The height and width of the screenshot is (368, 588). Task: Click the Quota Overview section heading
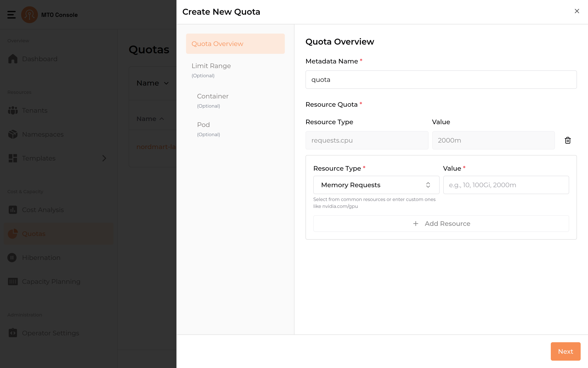(340, 42)
